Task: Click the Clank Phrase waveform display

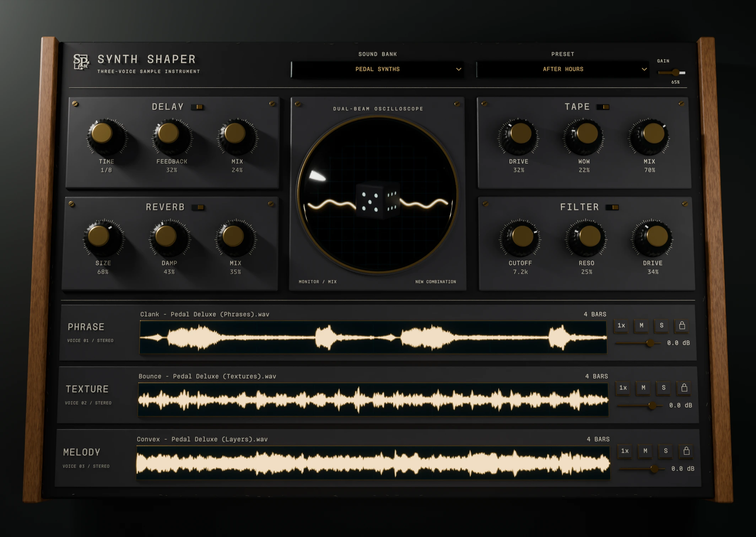Action: tap(373, 337)
